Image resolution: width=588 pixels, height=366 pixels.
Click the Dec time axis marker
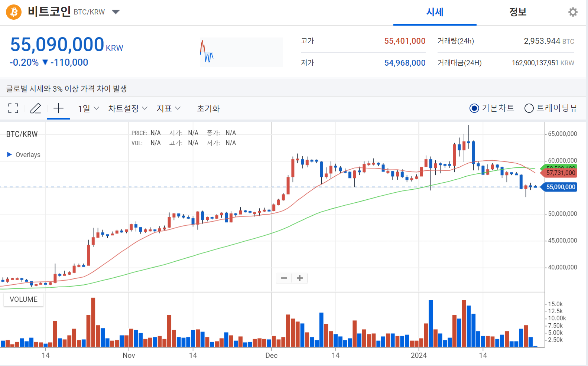[272, 355]
